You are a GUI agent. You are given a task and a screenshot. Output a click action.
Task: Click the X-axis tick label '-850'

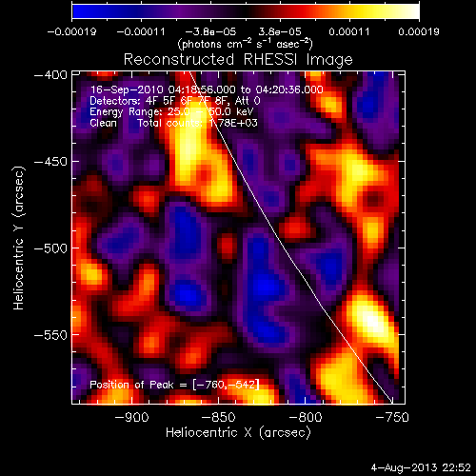point(218,417)
